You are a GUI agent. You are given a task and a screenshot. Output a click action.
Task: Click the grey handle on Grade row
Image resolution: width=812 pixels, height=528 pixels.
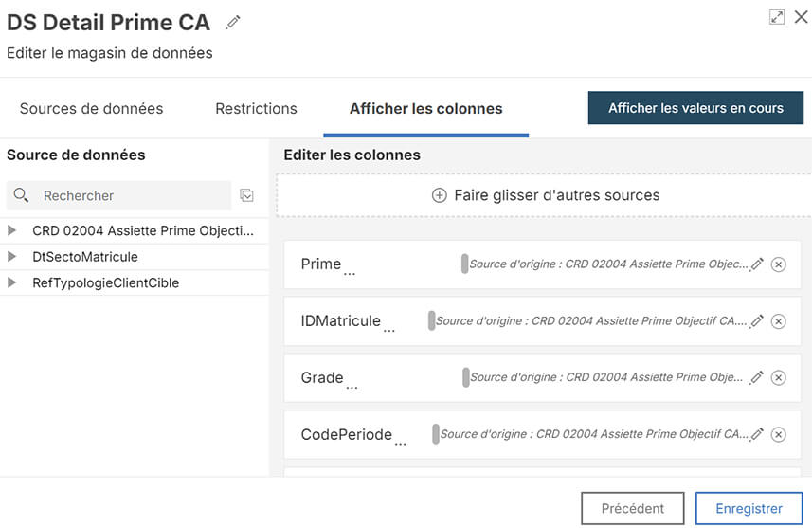coord(465,377)
